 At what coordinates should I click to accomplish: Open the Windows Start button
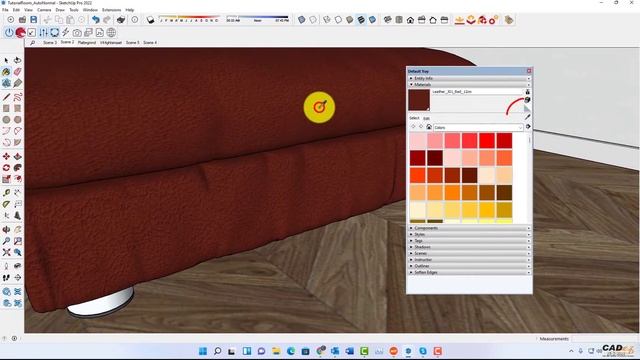tap(203, 351)
